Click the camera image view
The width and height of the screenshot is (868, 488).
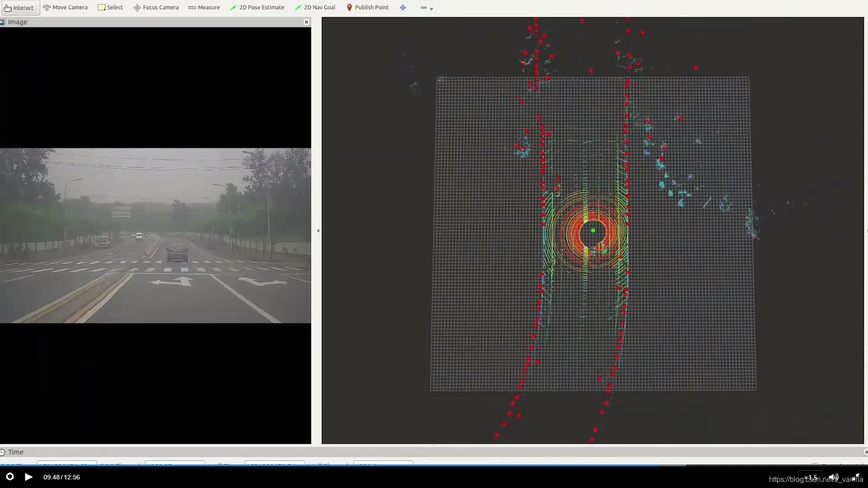156,235
